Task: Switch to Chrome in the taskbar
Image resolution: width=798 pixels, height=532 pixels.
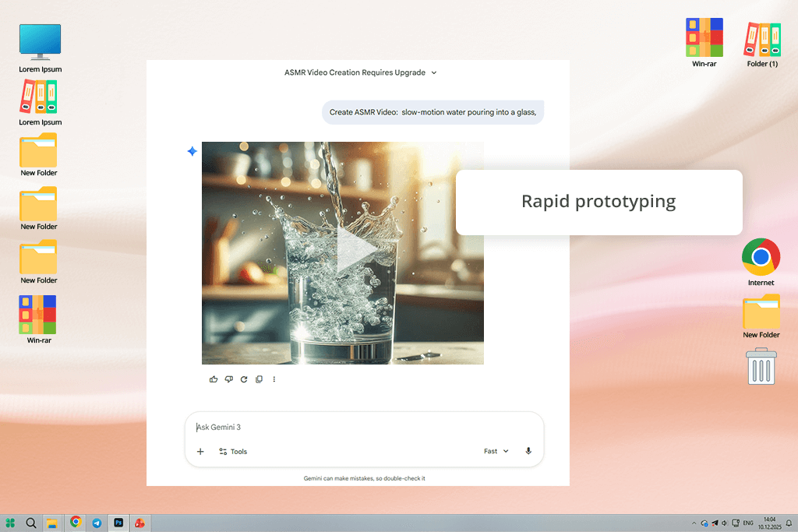Action: pyautogui.click(x=76, y=522)
